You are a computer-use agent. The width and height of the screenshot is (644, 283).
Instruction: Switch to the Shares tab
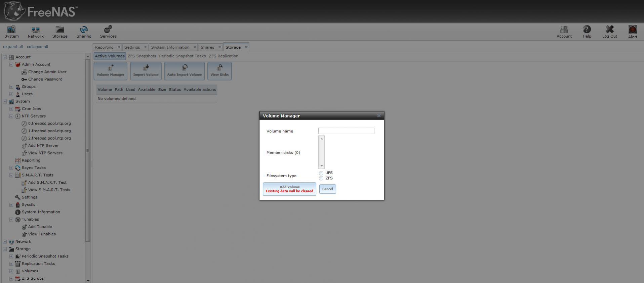click(207, 47)
